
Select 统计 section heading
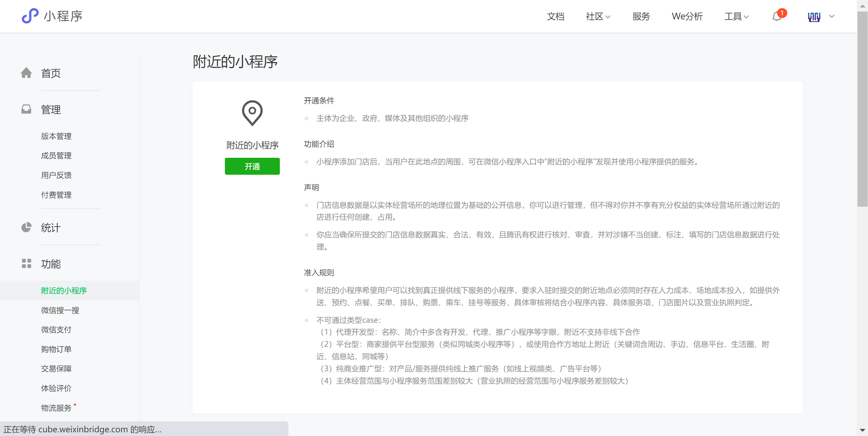point(51,227)
